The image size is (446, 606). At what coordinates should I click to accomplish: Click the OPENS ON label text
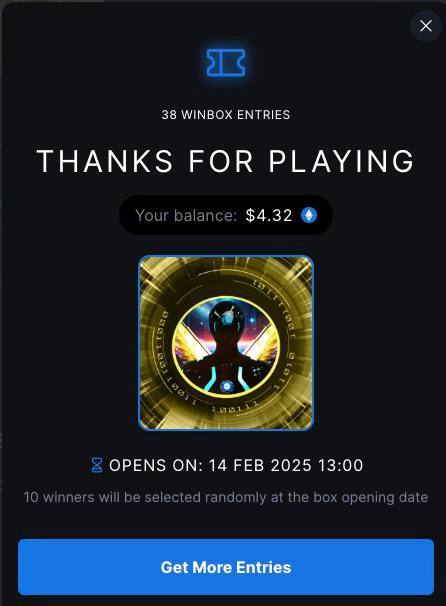click(x=156, y=465)
